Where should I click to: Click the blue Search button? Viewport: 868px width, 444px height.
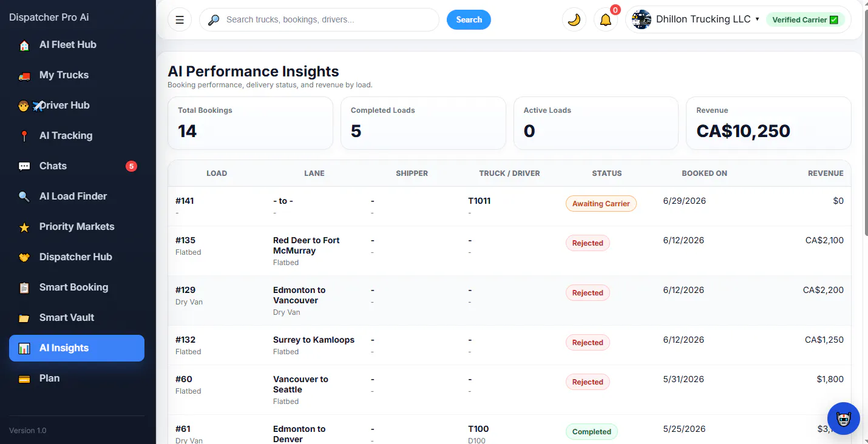click(469, 19)
